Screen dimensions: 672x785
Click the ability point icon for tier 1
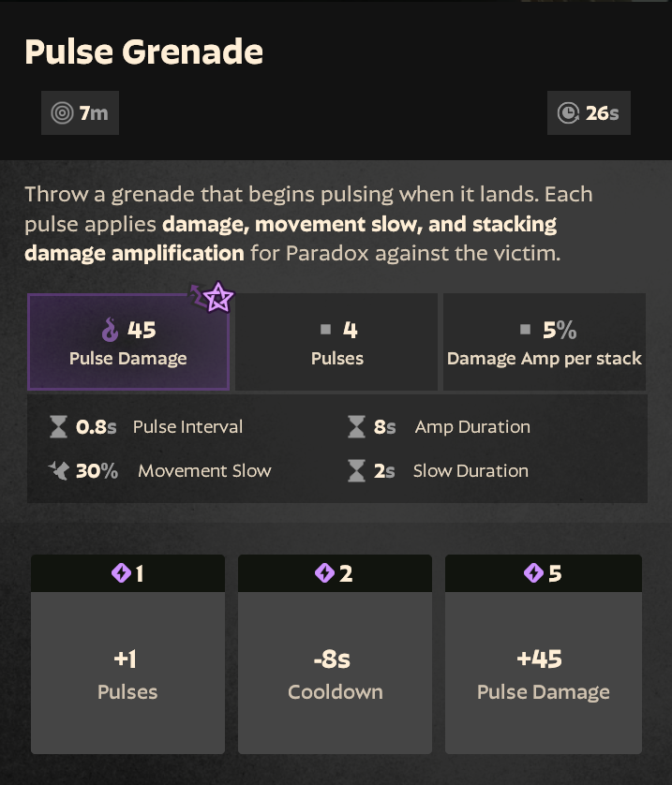(x=121, y=573)
